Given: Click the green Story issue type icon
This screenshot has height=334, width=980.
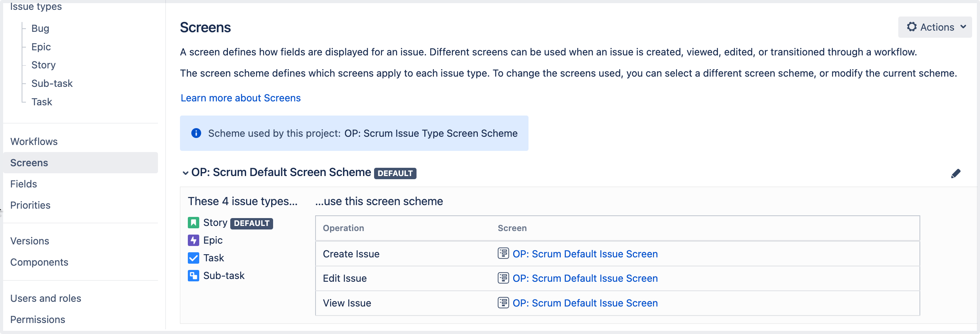Looking at the screenshot, I should (193, 223).
